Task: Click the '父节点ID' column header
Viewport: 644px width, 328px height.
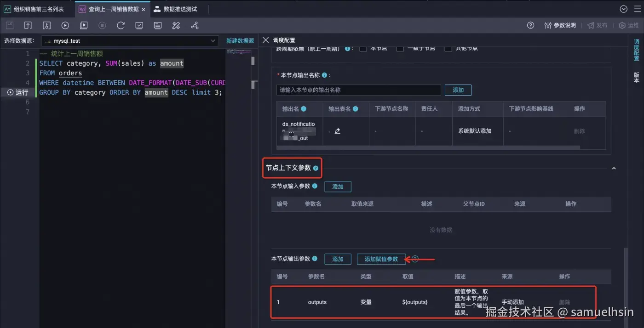Action: [474, 204]
